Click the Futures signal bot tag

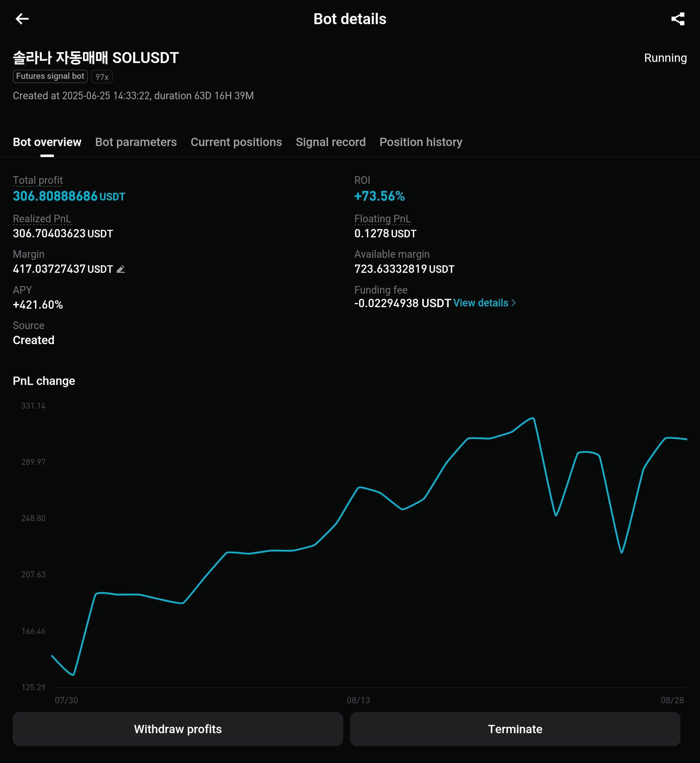[50, 76]
